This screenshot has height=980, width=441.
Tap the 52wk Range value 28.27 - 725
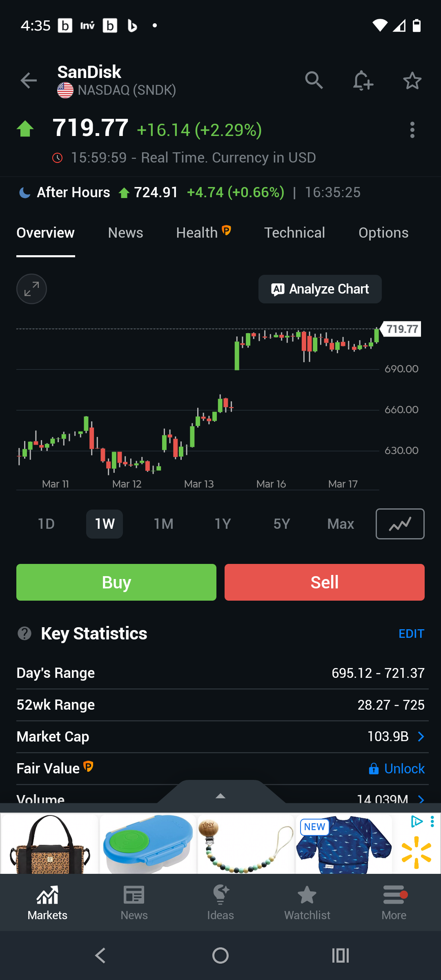(x=391, y=705)
